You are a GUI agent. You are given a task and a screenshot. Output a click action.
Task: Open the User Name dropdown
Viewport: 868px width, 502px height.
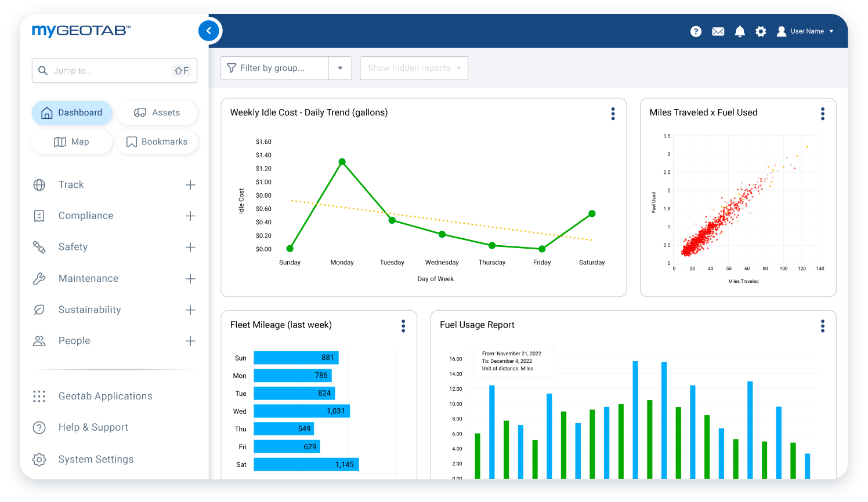tap(831, 31)
